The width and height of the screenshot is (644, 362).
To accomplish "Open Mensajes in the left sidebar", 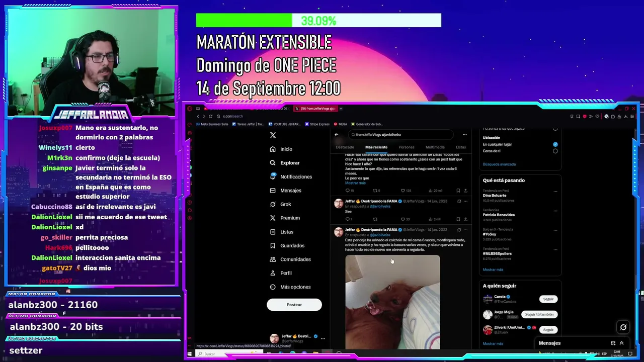I will (x=285, y=191).
